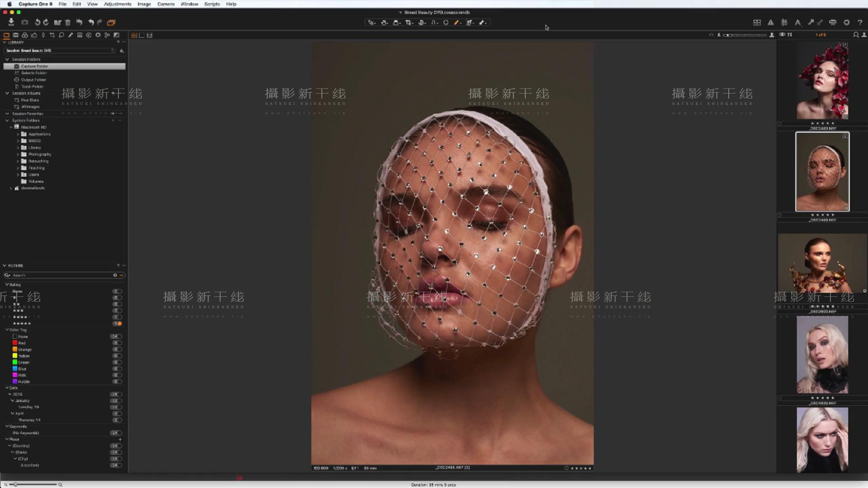
Task: Click the copy adjustments up-arrow icon
Action: [811, 22]
